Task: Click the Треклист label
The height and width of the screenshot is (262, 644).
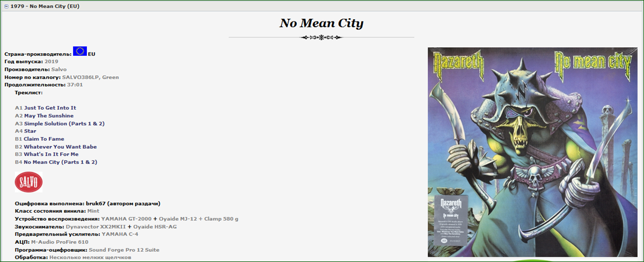Action: pyautogui.click(x=29, y=93)
